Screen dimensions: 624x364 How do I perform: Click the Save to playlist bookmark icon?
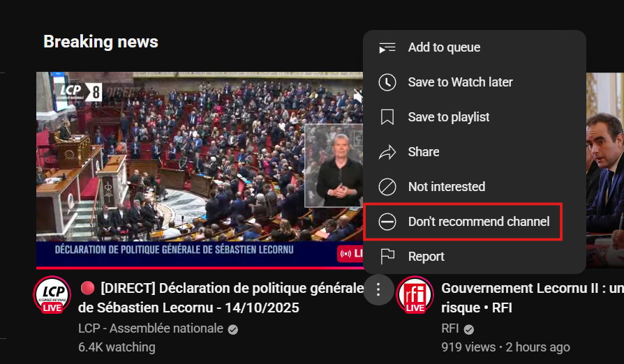tap(387, 117)
